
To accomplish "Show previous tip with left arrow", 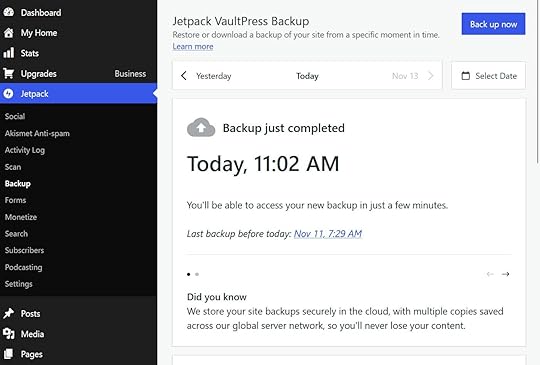I will (x=490, y=274).
